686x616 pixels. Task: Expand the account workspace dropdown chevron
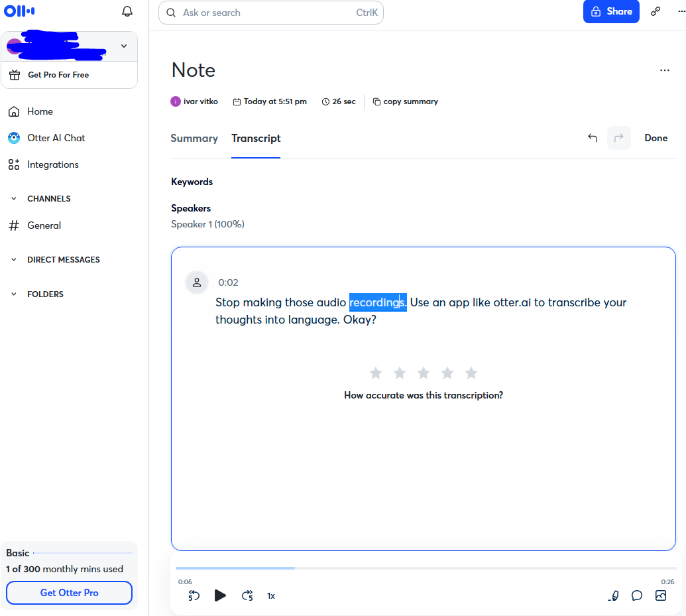pos(124,46)
